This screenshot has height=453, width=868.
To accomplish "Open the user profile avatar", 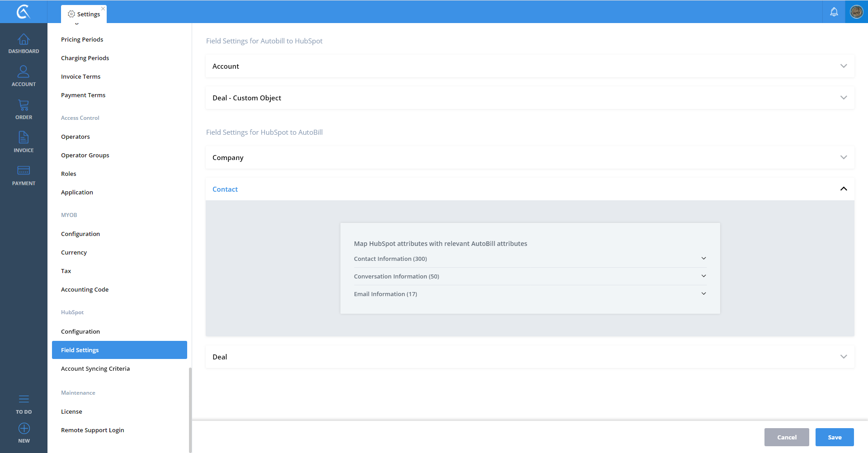I will point(856,12).
